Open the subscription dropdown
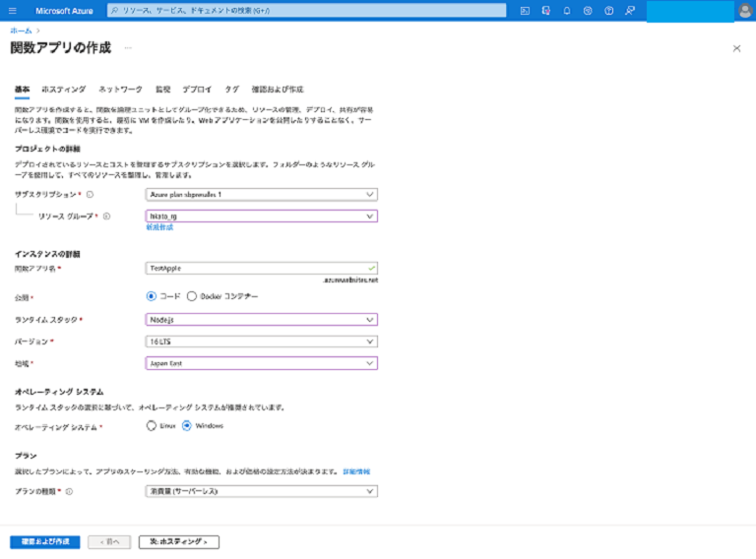756x559 pixels. click(x=261, y=195)
